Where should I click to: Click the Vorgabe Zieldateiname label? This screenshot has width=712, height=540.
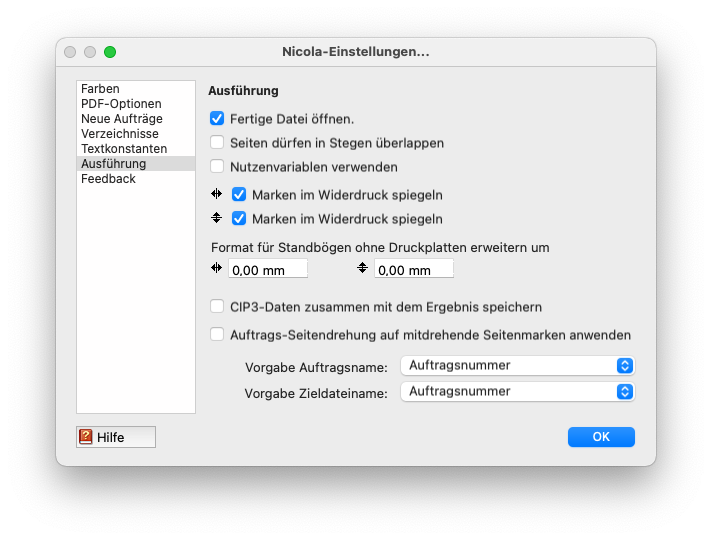[316, 393]
